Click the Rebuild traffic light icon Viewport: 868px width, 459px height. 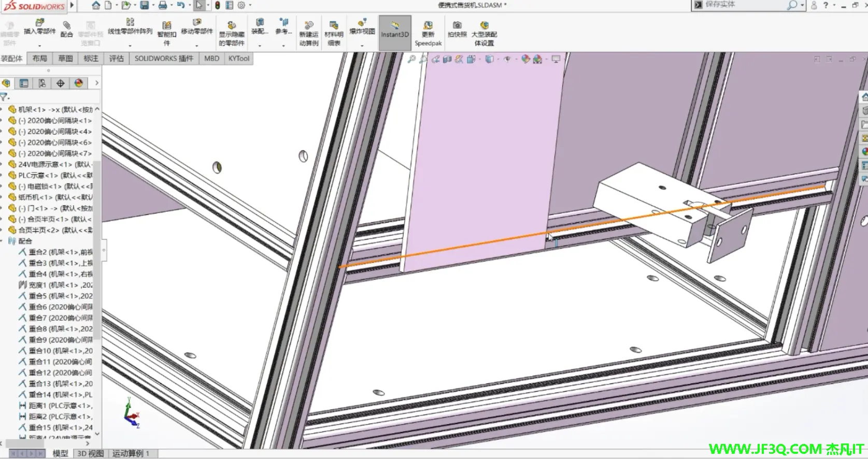click(217, 5)
